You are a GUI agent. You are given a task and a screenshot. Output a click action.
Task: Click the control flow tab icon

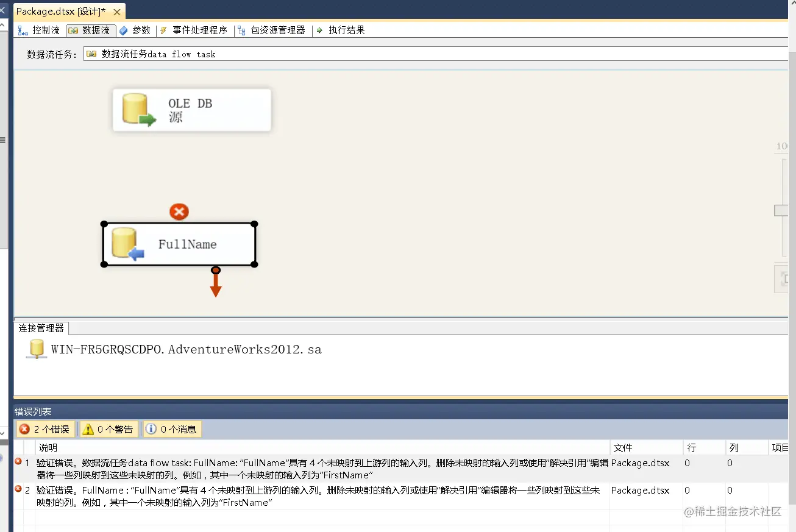[23, 30]
